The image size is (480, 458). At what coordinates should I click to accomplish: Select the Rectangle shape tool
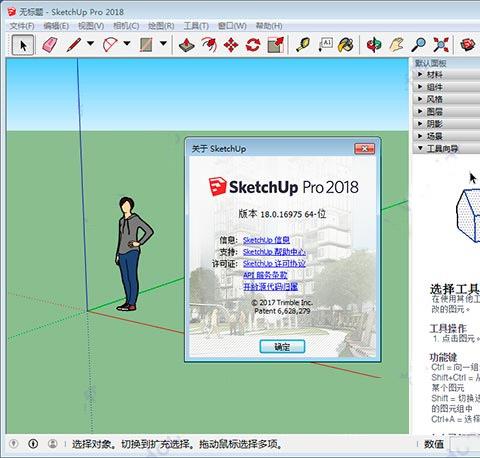pos(146,45)
